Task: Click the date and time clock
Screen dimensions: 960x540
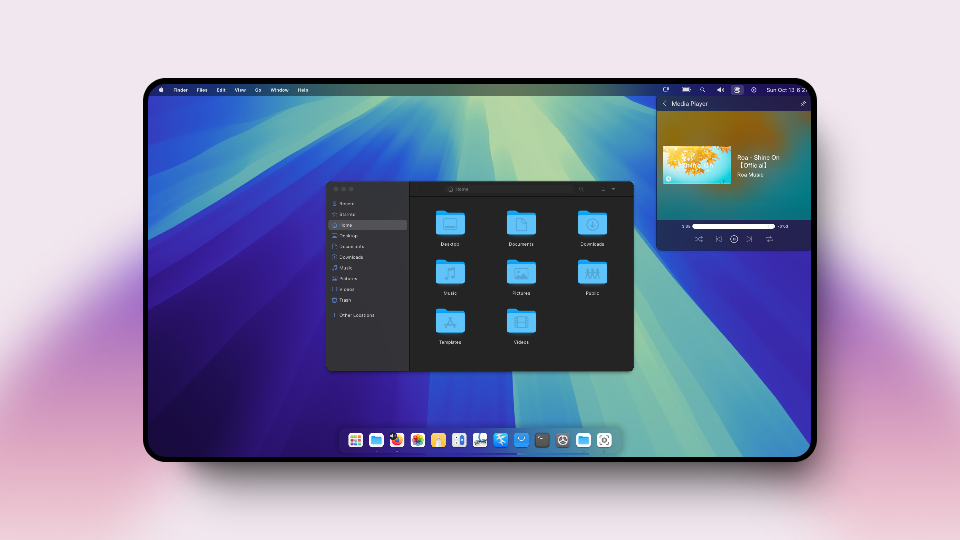Action: [x=787, y=90]
